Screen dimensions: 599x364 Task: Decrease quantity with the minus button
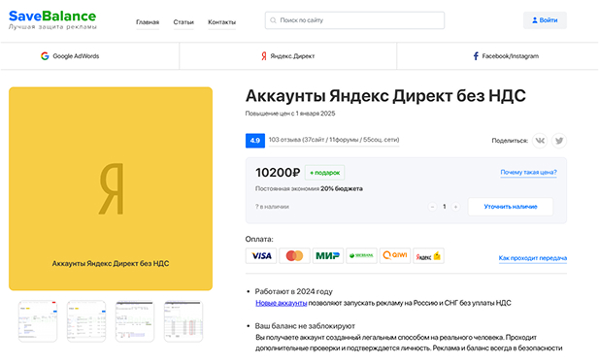[x=432, y=207]
